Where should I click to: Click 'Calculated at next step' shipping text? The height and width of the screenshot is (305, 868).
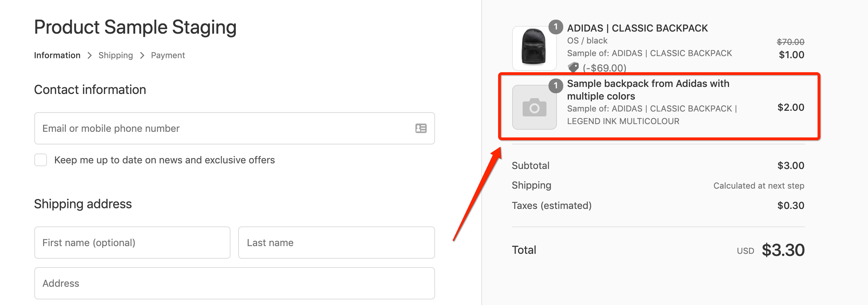click(x=759, y=186)
